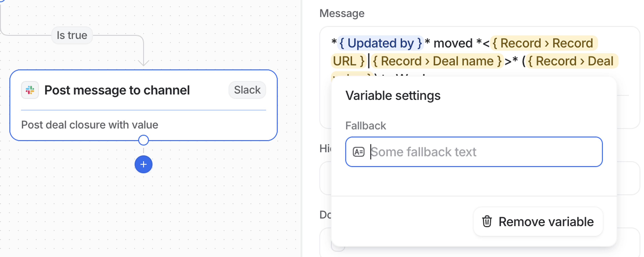
Task: Click the node's bottom output connector circle
Action: [144, 140]
